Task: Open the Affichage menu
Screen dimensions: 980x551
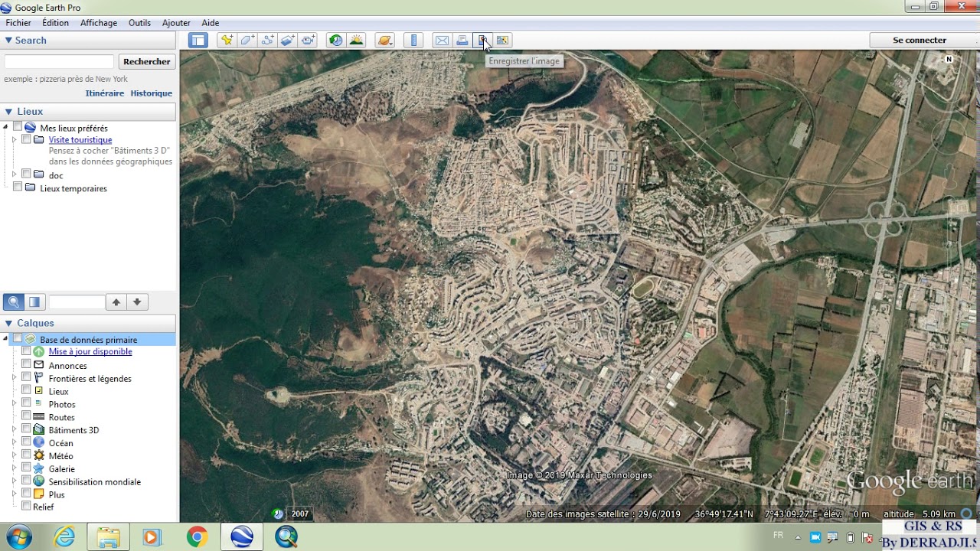Action: coord(99,23)
